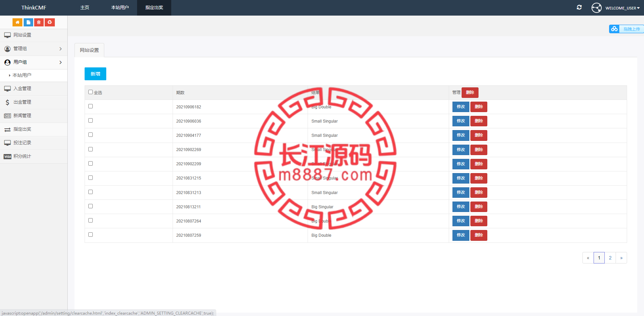Click the user avatar icon beside WELCOME_USER
644x316 pixels.
(x=597, y=8)
